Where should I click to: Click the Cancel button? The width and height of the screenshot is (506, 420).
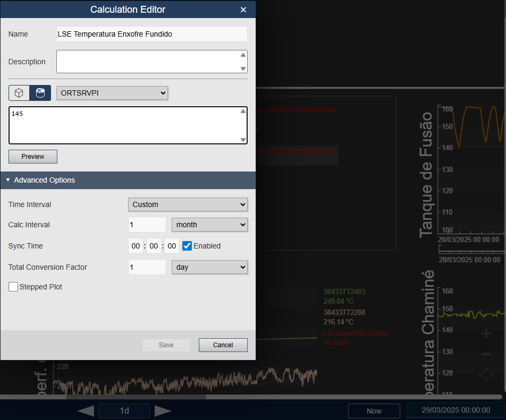223,345
